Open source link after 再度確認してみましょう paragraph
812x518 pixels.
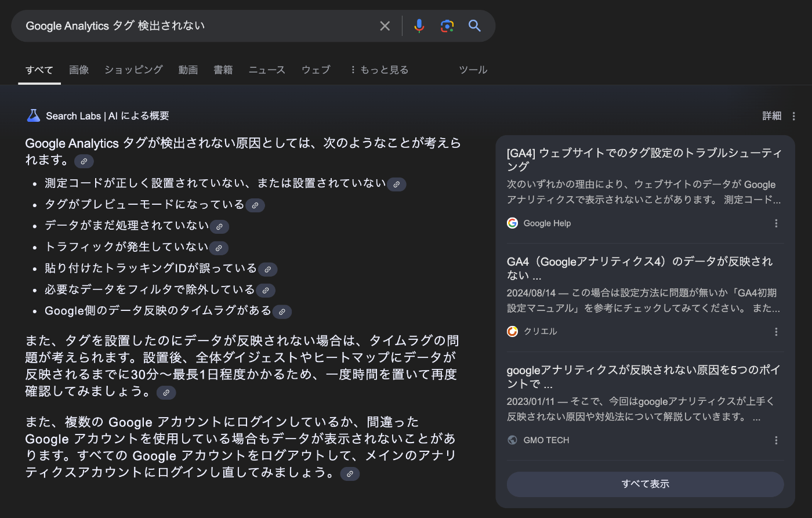[x=166, y=393]
